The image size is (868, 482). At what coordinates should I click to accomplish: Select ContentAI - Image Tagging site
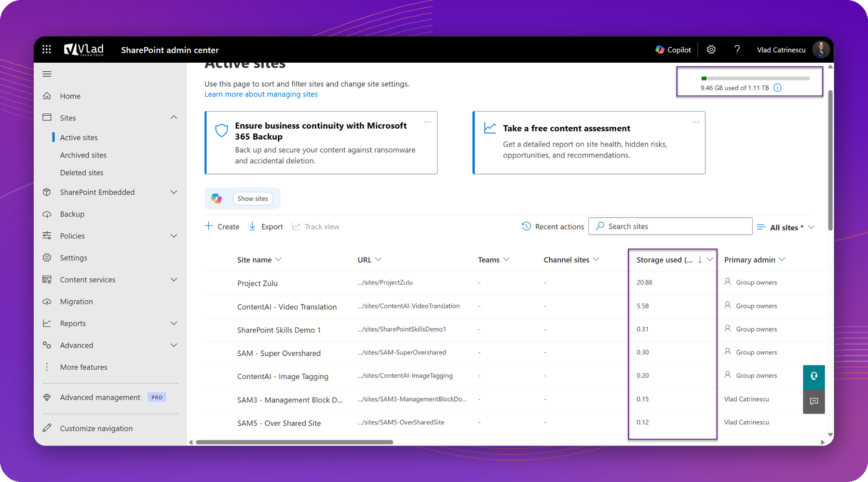pos(283,376)
